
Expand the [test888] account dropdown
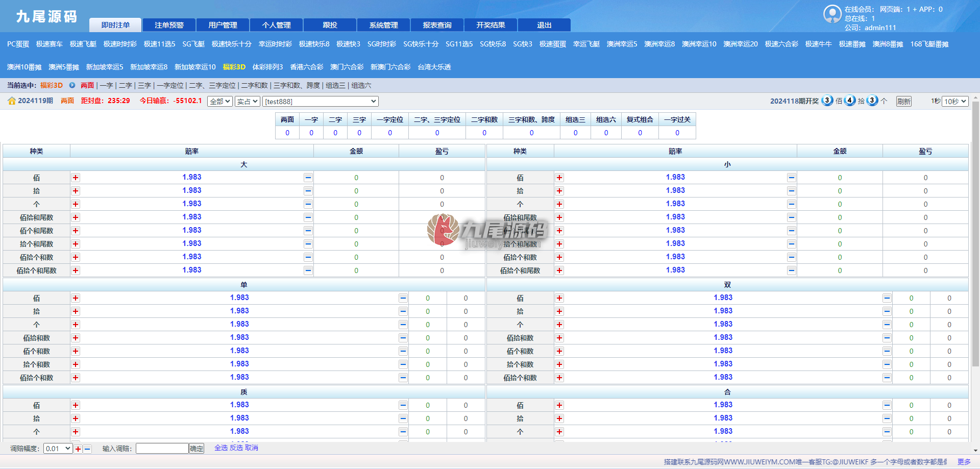coord(321,102)
